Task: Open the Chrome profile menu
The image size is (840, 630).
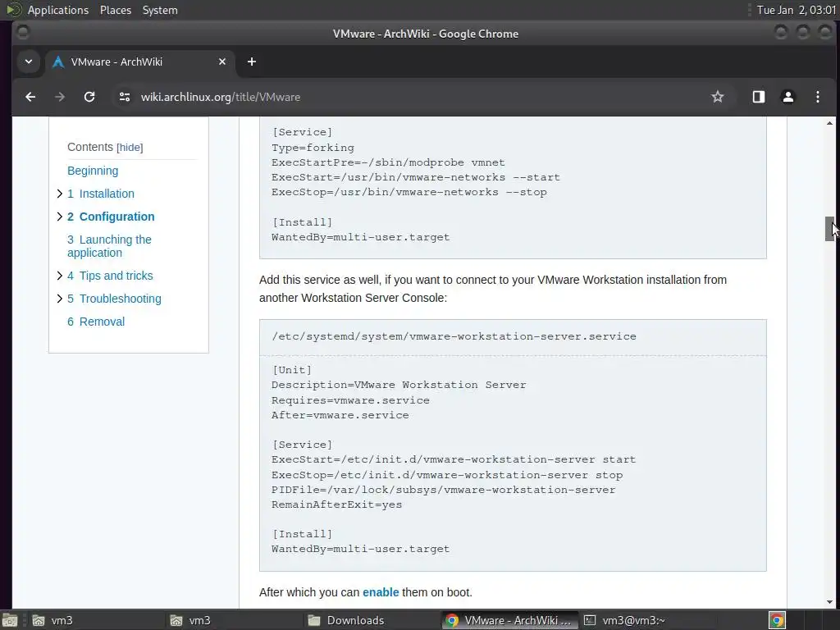Action: tap(788, 97)
